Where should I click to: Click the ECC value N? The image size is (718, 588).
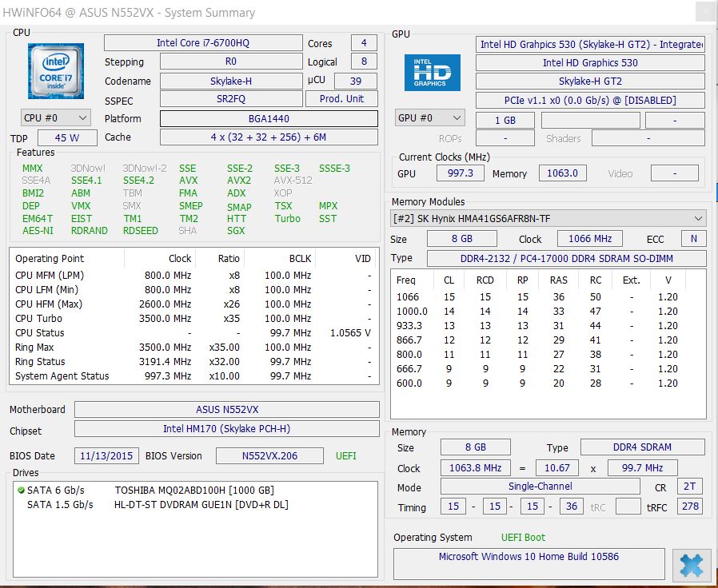pyautogui.click(x=694, y=238)
